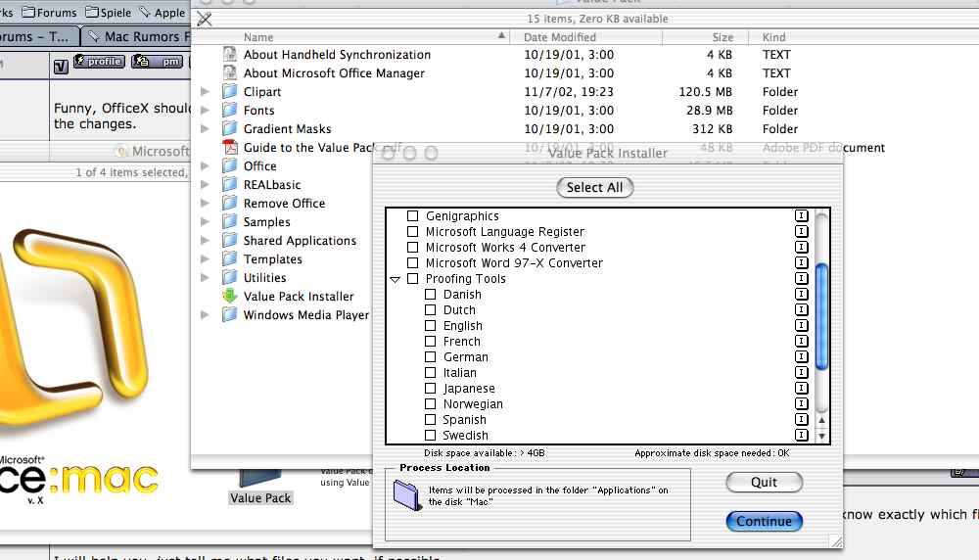Viewport: 979px width, 560px height.
Task: Select the Fonts folder icon
Action: pyautogui.click(x=230, y=110)
